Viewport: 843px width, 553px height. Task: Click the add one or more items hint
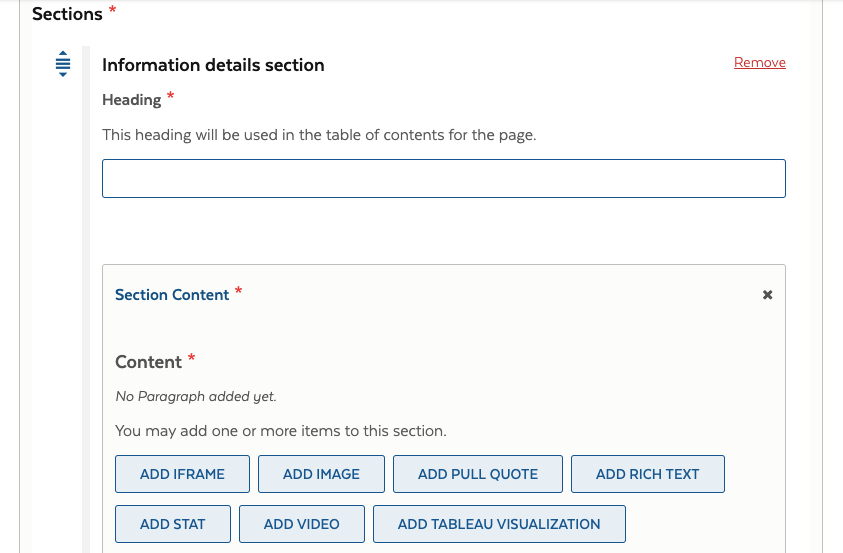click(280, 431)
